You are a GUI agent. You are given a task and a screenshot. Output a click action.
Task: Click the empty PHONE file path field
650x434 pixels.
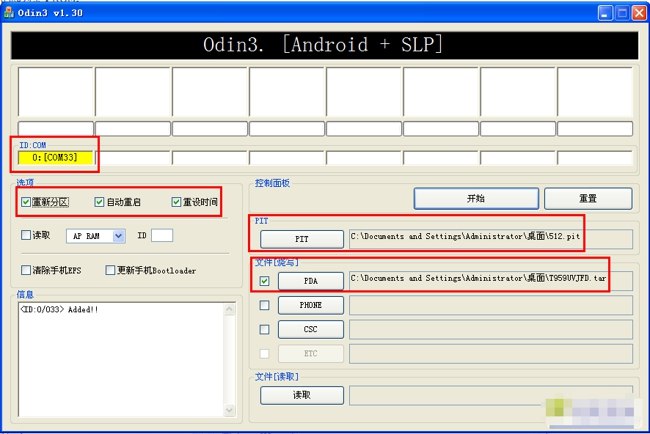(x=491, y=305)
